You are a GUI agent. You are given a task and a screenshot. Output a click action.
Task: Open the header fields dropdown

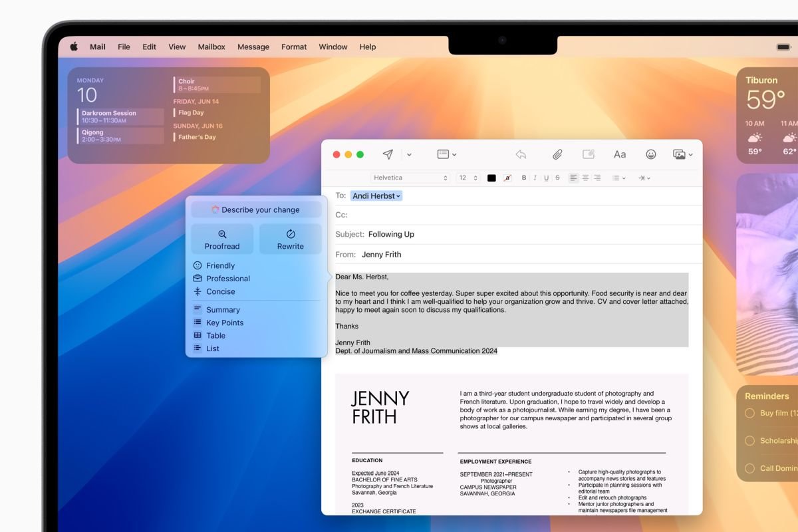click(x=446, y=154)
